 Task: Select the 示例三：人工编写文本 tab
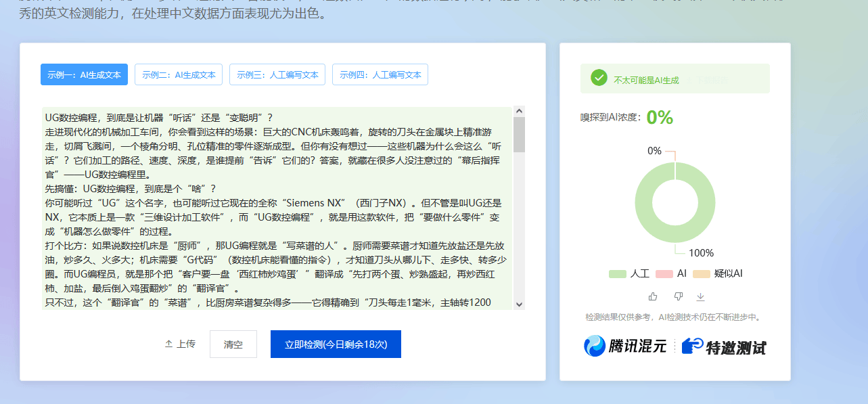277,74
